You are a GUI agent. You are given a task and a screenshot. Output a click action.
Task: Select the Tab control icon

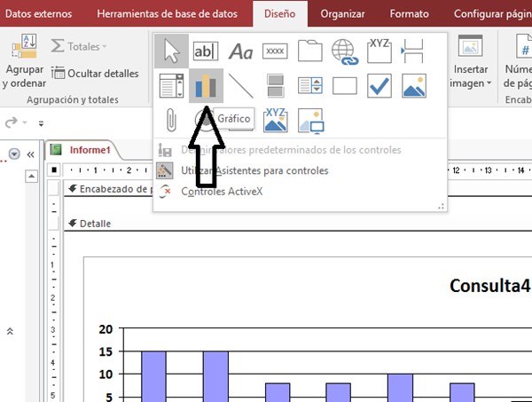[x=310, y=51]
